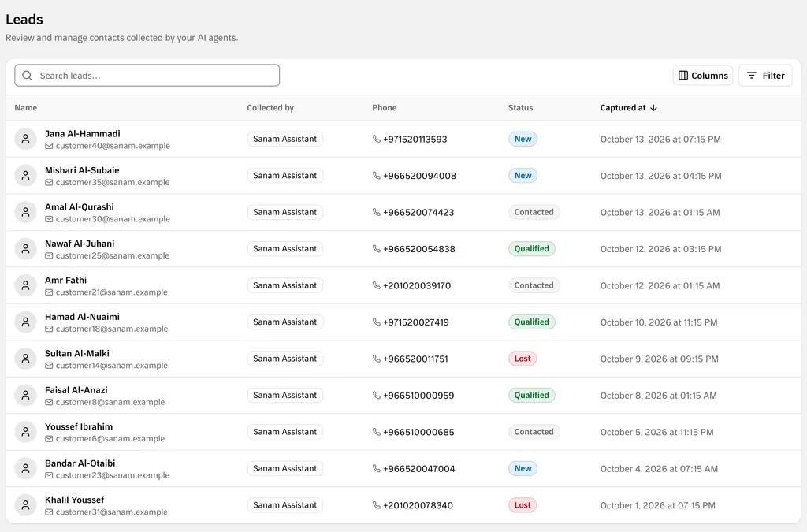Click the avatar icon for Faisal Al-Anazi

point(25,395)
